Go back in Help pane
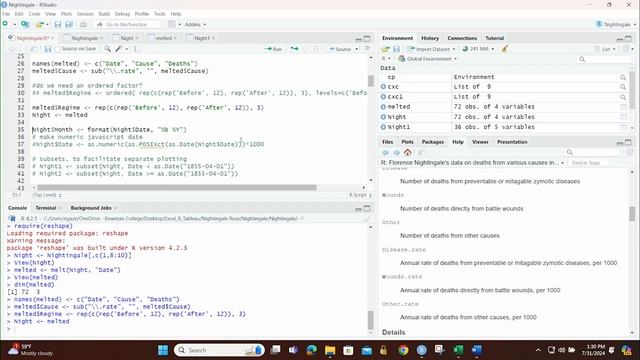Screen dimensions: 640x360 (385, 153)
